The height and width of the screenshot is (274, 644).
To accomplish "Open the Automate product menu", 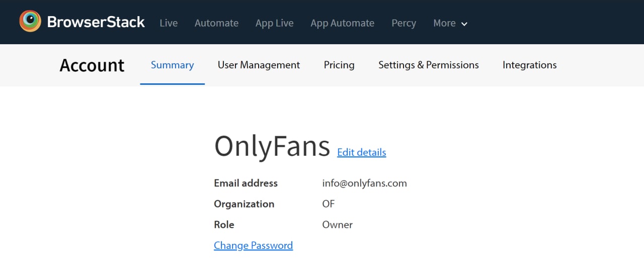I will click(216, 23).
